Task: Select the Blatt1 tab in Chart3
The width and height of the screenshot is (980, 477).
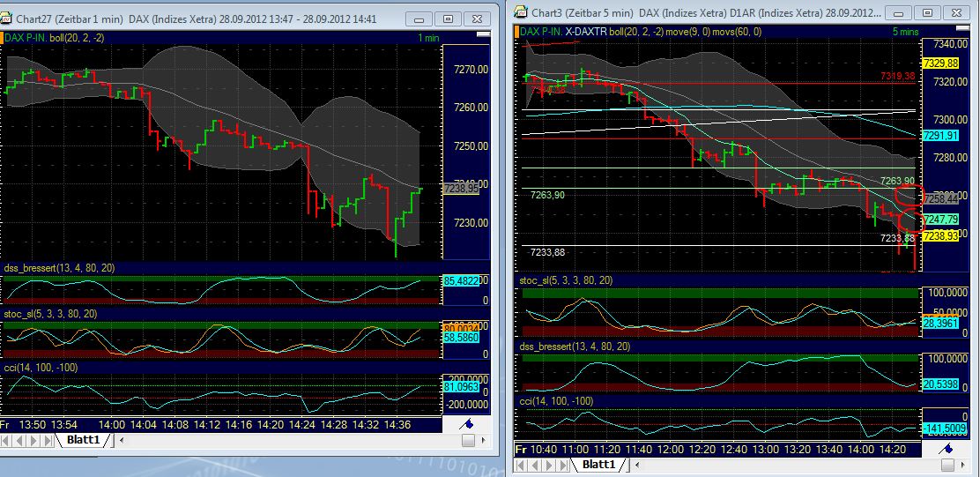Action: pyautogui.click(x=598, y=464)
